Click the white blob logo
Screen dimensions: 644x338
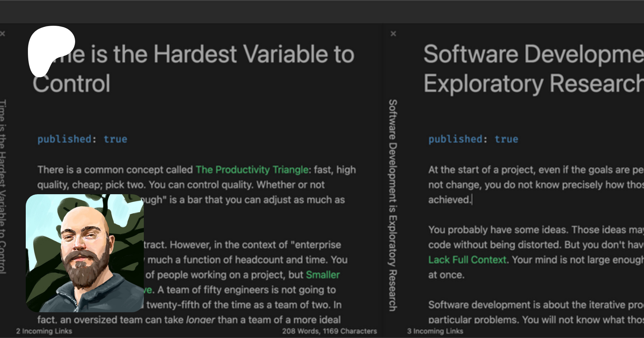pyautogui.click(x=50, y=49)
